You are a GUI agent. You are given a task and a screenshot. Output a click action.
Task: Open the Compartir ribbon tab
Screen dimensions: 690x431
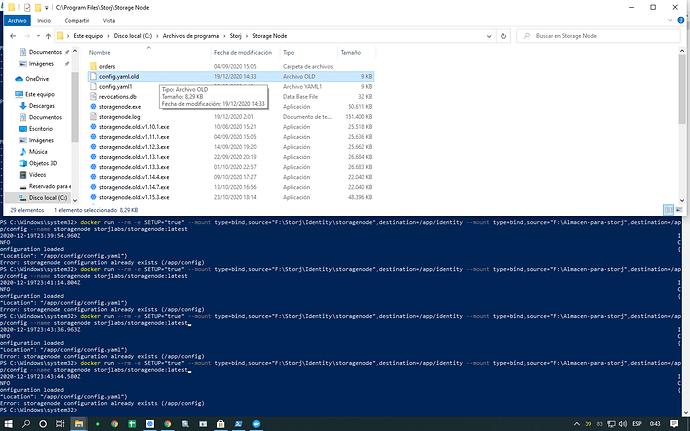[79, 19]
